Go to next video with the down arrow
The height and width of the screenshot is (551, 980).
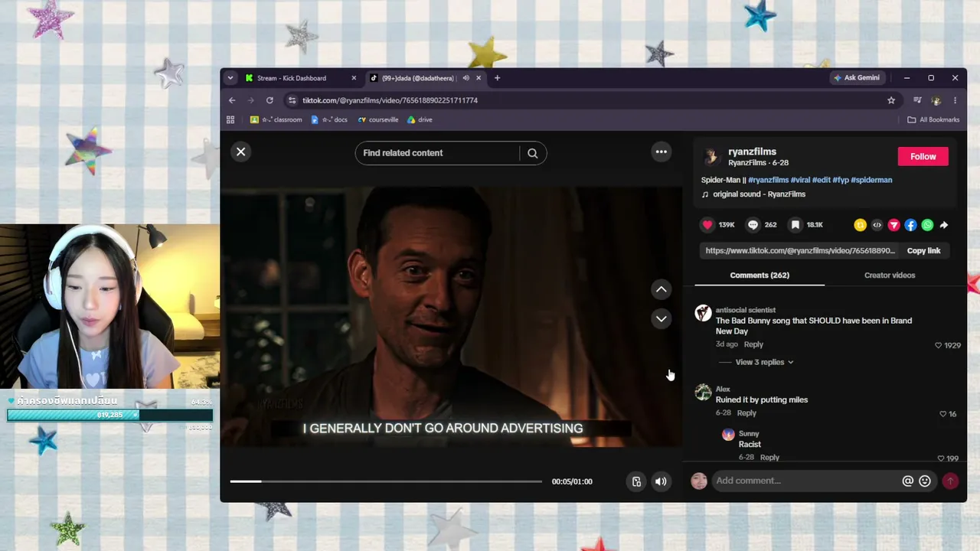661,318
